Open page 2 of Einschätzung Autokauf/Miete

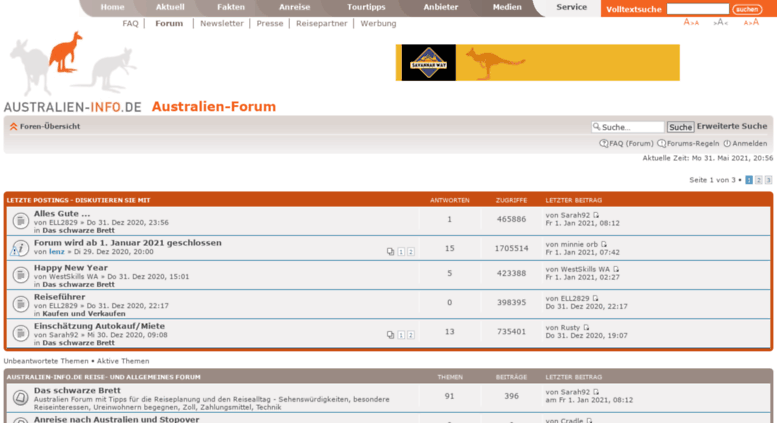411,335
